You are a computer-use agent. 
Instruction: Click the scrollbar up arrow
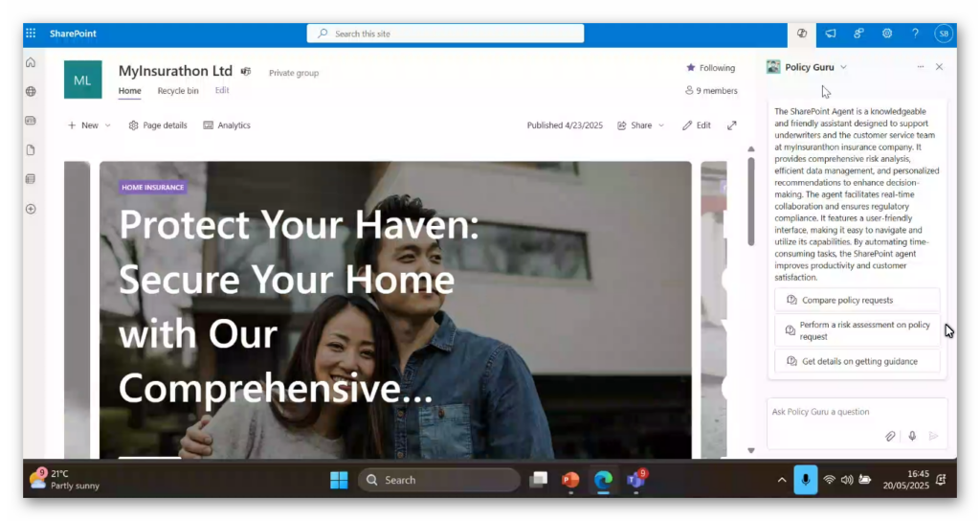(x=751, y=148)
